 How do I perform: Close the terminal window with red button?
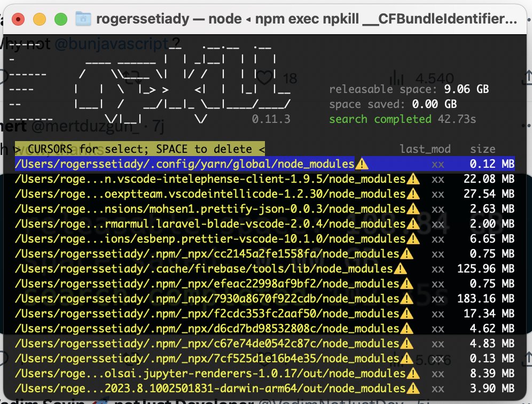(18, 19)
